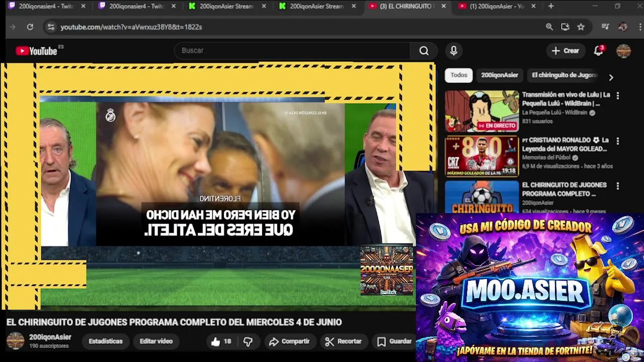Click into the Buscar search field
The height and width of the screenshot is (362, 644).
[292, 51]
